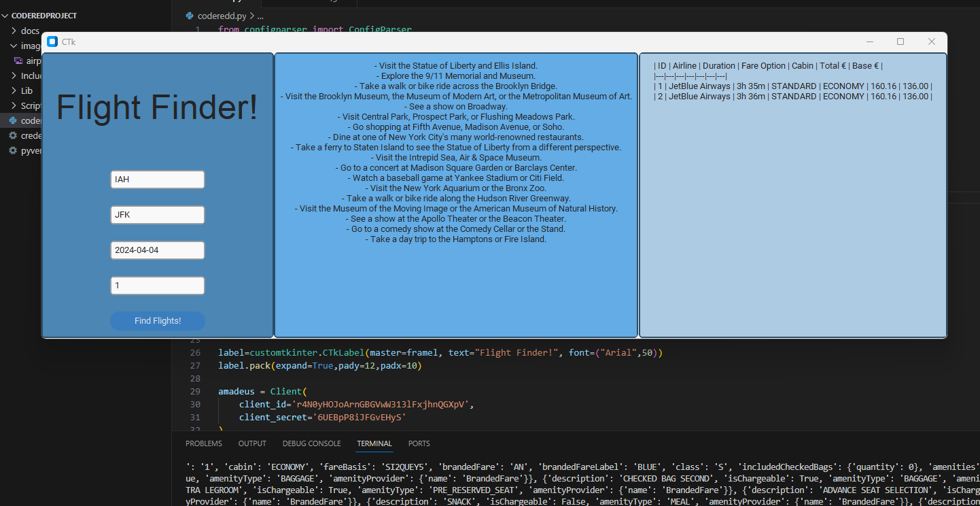Expand the Include folder
Viewport: 980px width, 506px height.
tap(24, 75)
